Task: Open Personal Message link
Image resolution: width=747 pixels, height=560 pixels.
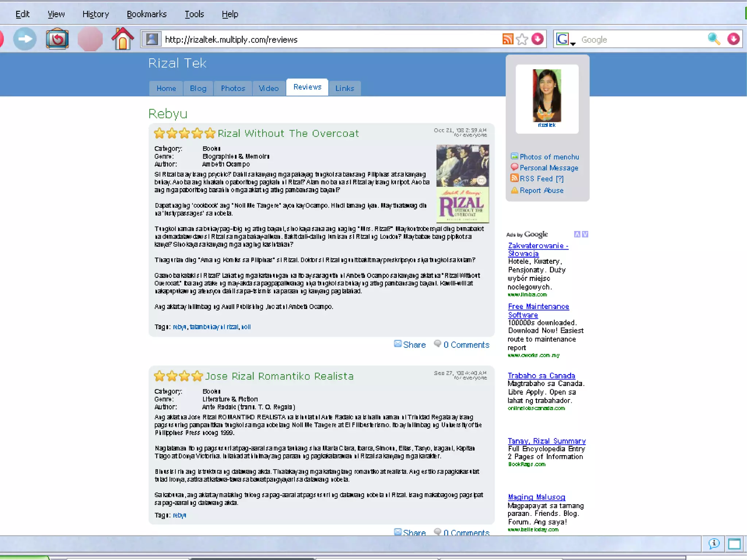Action: coord(549,168)
